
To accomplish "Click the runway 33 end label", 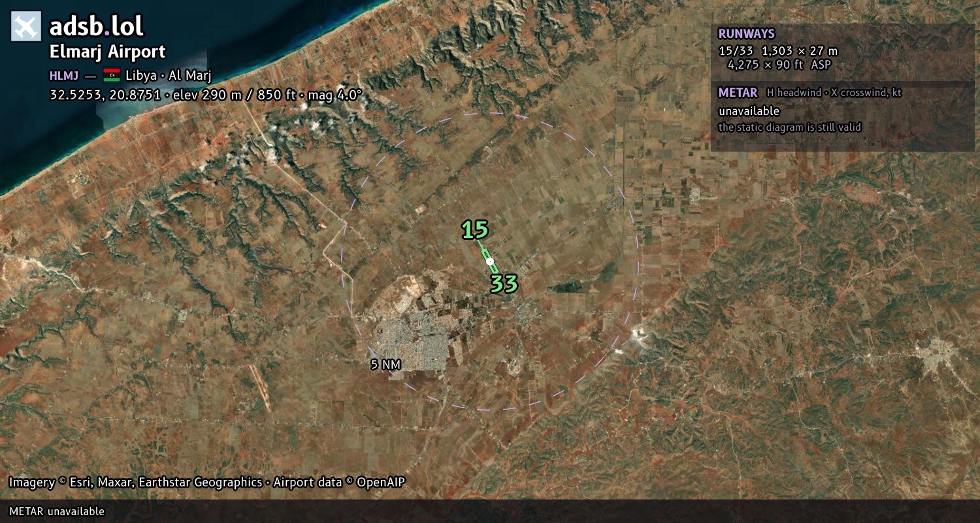I will 504,284.
